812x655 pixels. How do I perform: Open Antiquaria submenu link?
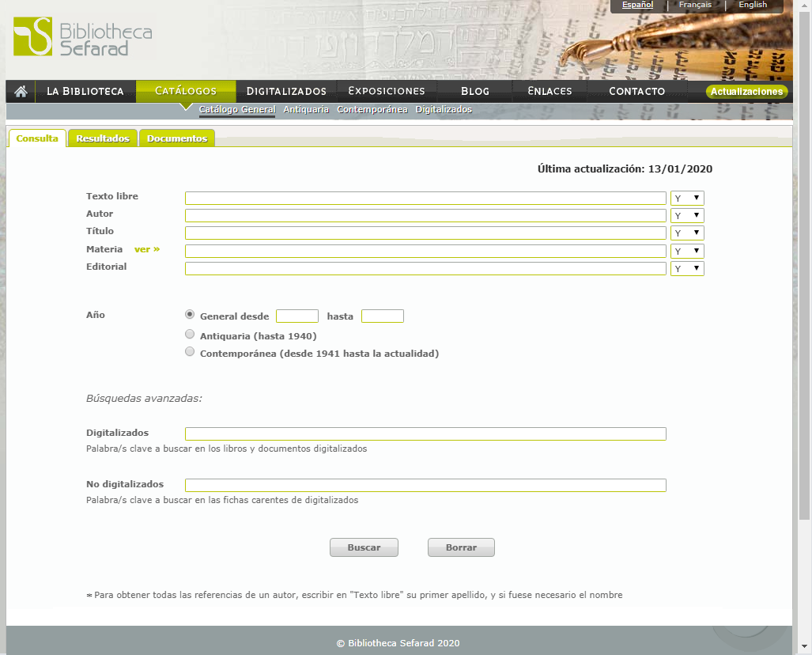pos(306,109)
